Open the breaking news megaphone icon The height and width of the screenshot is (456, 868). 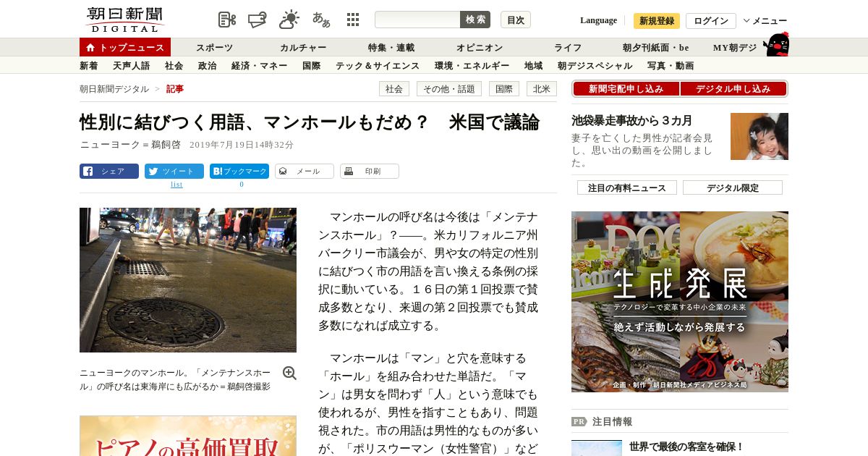point(258,20)
